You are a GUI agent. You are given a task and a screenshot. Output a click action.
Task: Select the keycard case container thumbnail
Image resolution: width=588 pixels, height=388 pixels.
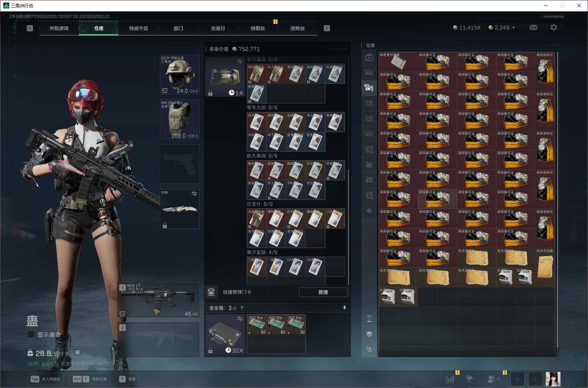225,77
